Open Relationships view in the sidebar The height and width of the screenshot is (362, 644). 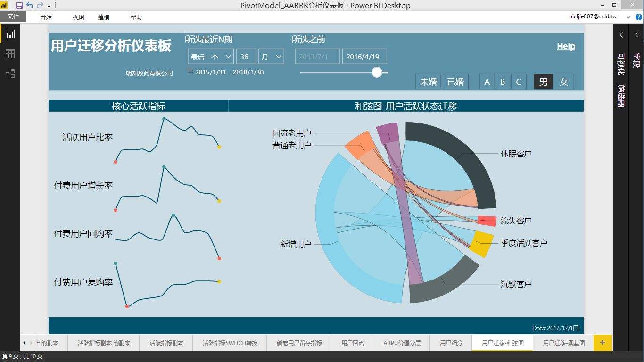tap(10, 73)
